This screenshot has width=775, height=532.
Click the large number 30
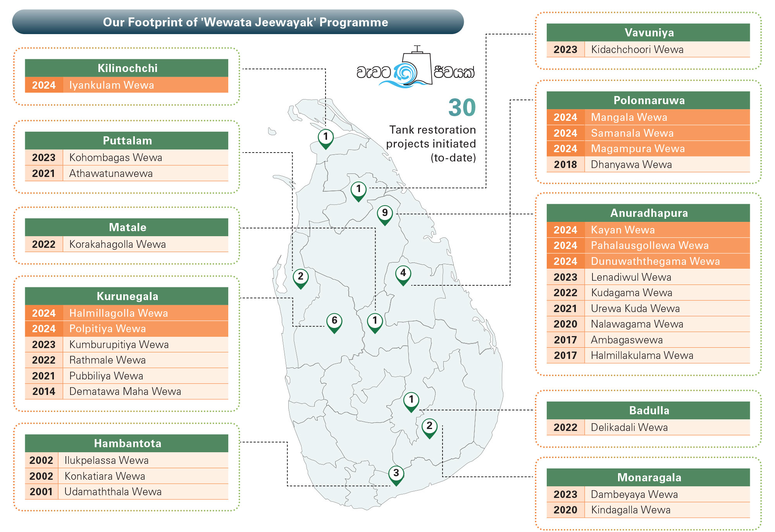(x=462, y=107)
